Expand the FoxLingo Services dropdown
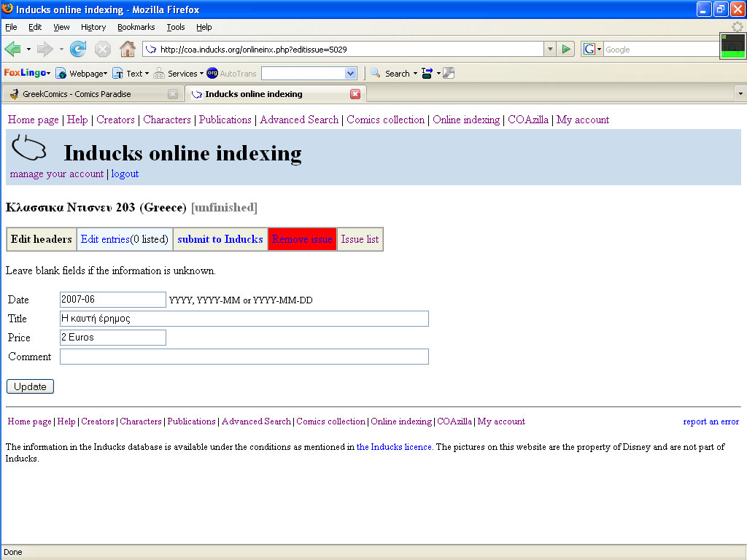 [179, 73]
